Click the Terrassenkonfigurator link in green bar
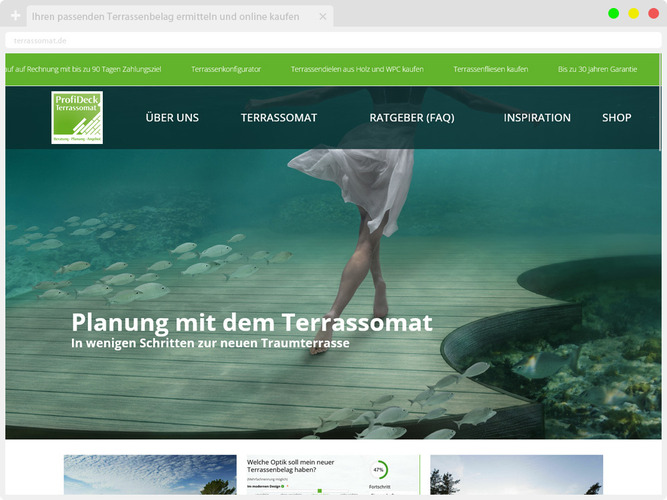The height and width of the screenshot is (500, 667). (226, 69)
